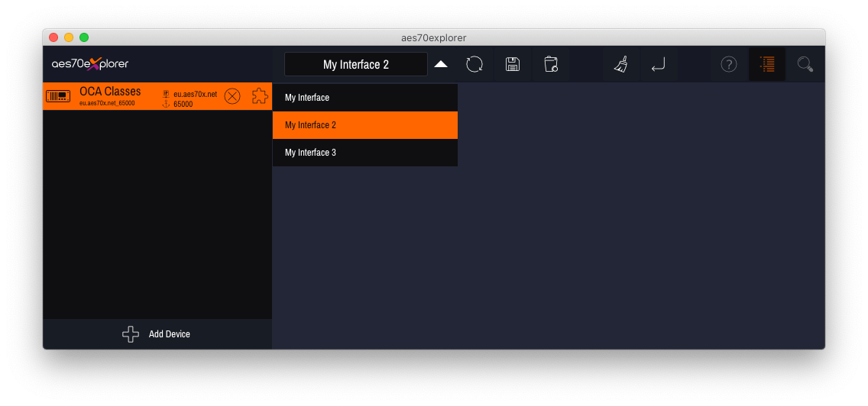Click the refresh interface icon
Screen dimensions: 868x406
474,65
